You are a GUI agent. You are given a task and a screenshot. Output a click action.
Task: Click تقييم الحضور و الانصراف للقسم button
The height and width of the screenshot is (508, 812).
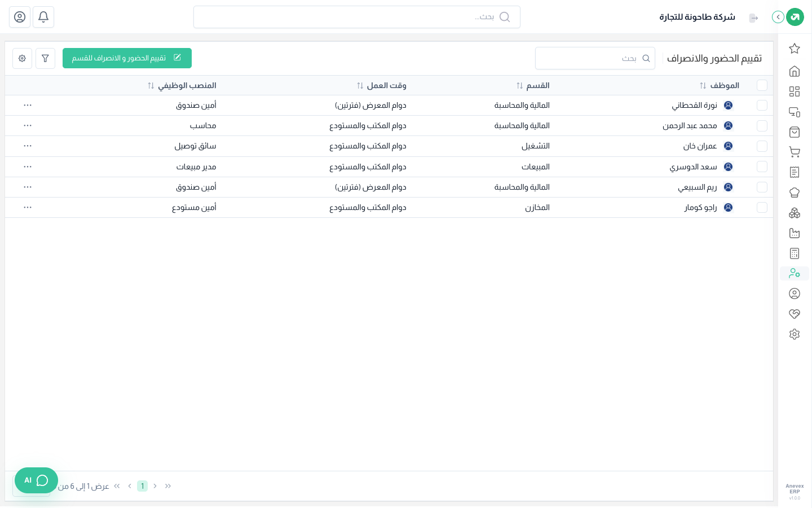(x=127, y=58)
